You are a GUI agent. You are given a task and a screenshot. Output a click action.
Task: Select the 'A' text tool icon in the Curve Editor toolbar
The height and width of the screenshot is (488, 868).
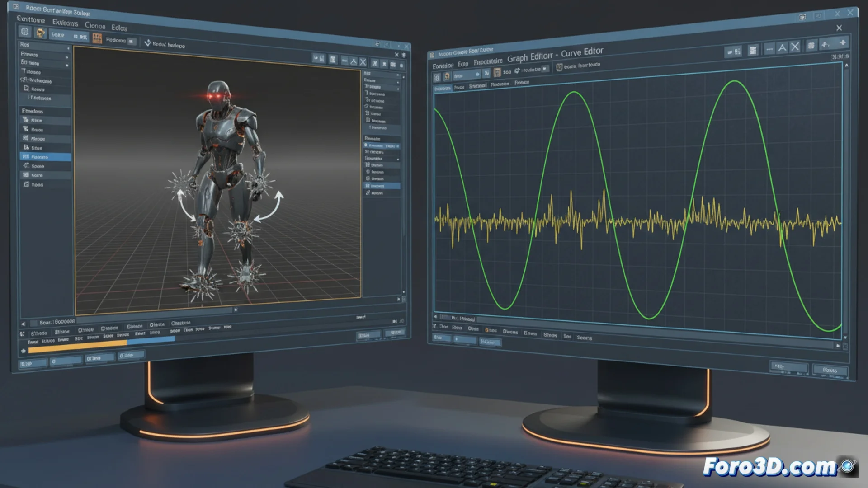pos(782,47)
